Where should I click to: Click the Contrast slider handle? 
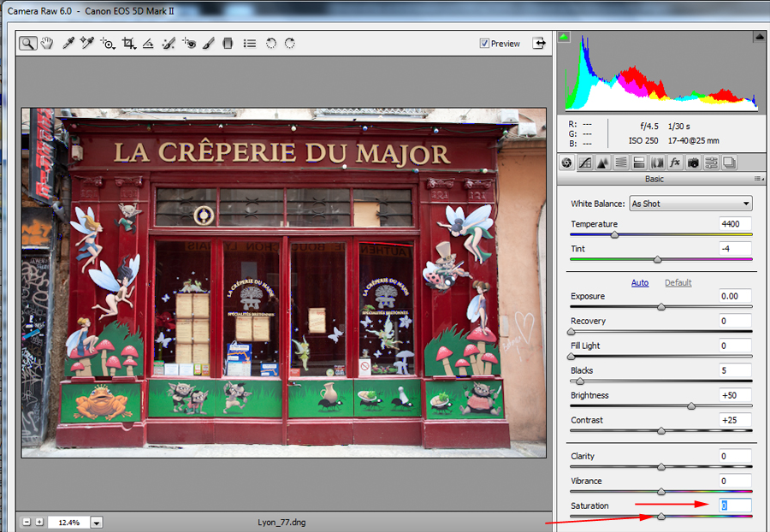661,431
